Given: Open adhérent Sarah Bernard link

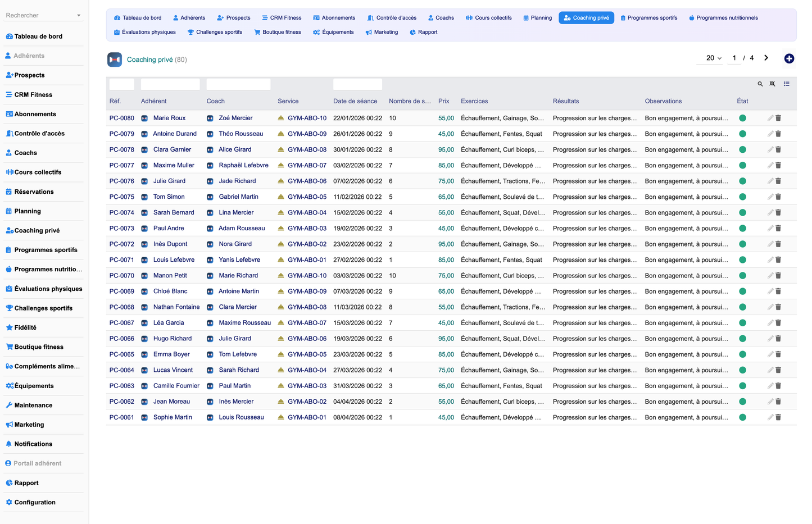Looking at the screenshot, I should pyautogui.click(x=174, y=212).
